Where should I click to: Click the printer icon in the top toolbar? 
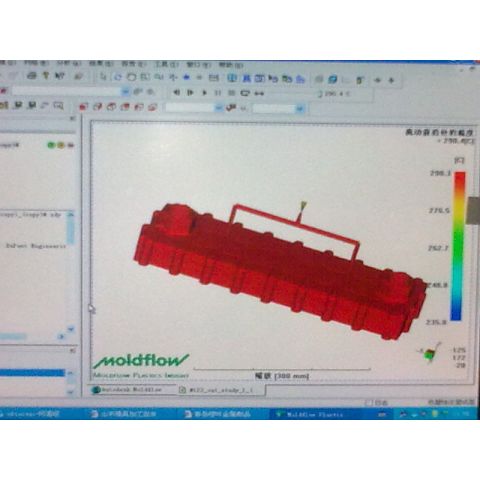click(x=31, y=76)
